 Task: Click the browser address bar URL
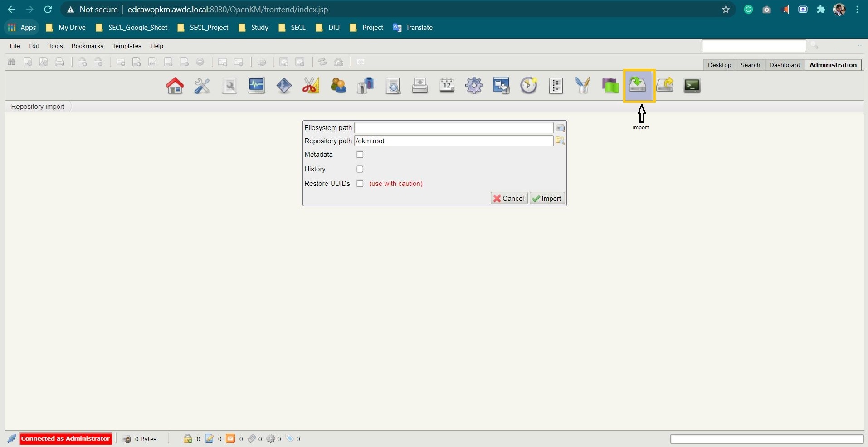coord(228,10)
